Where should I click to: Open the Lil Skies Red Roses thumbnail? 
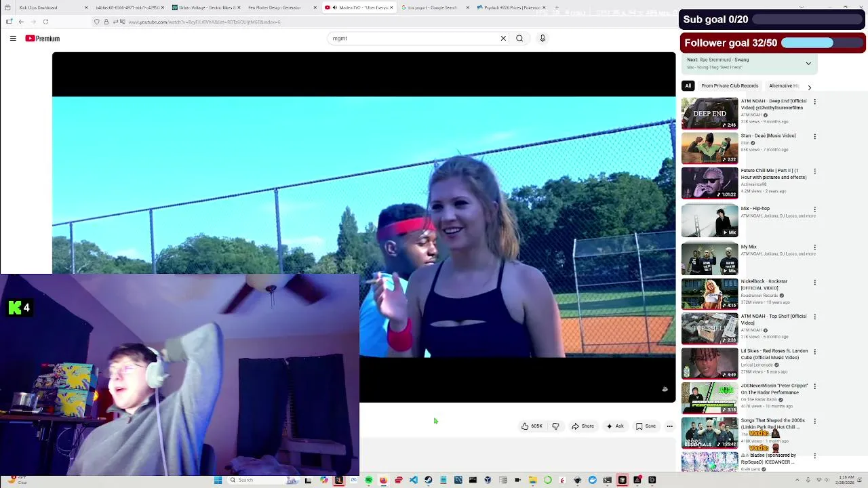click(x=709, y=363)
